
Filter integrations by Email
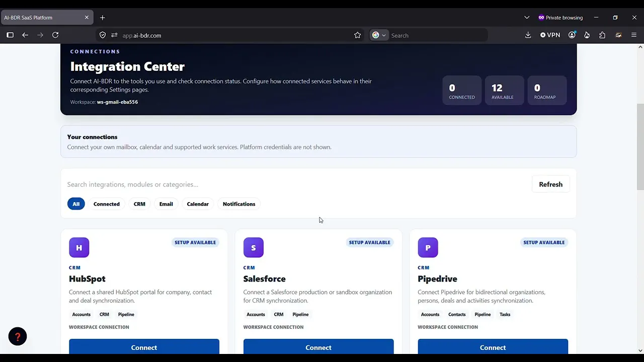(x=166, y=204)
